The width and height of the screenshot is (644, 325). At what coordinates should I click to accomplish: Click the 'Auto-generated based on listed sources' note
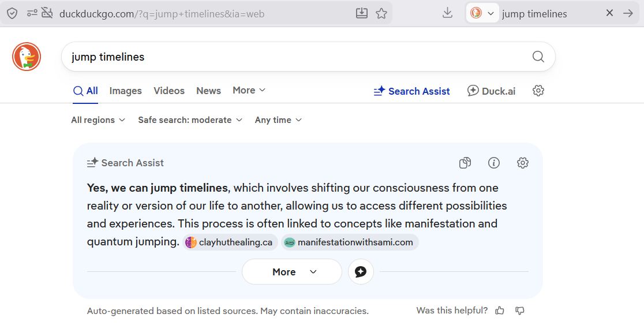[x=227, y=311]
